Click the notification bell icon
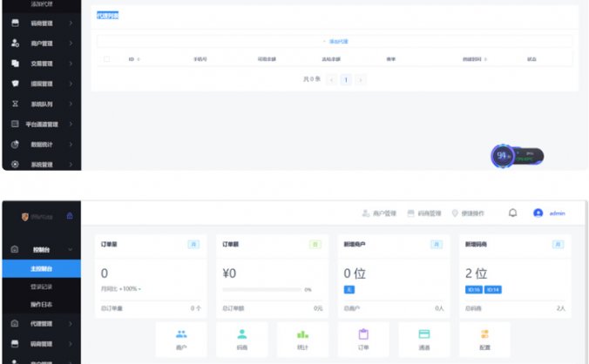Screen dimensions: 589x364 coord(512,212)
